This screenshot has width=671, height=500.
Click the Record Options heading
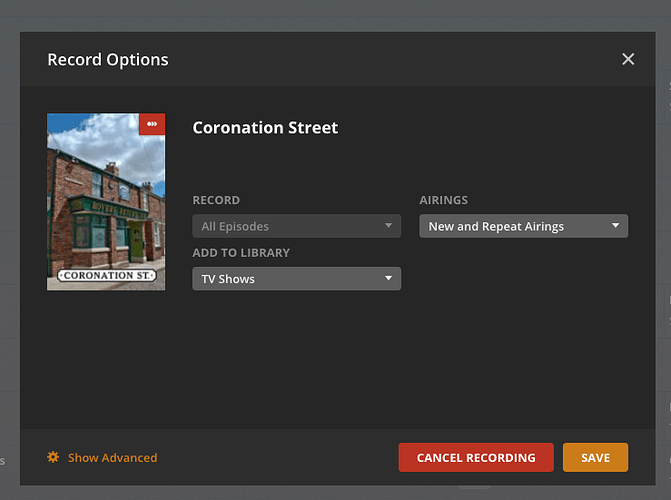point(108,60)
